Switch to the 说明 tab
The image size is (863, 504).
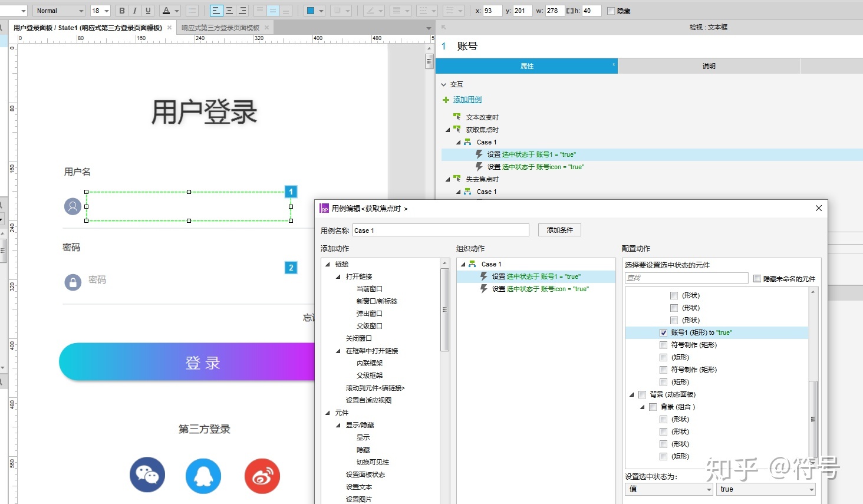pos(709,65)
